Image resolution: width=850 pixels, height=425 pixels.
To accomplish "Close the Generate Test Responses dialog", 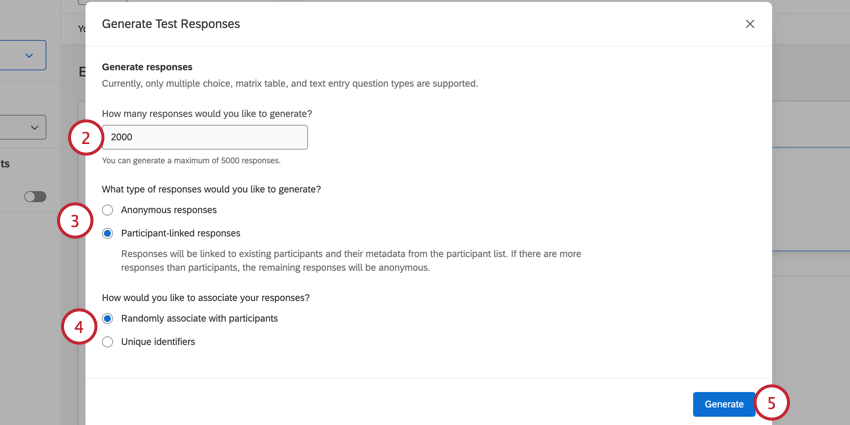I will click(750, 24).
